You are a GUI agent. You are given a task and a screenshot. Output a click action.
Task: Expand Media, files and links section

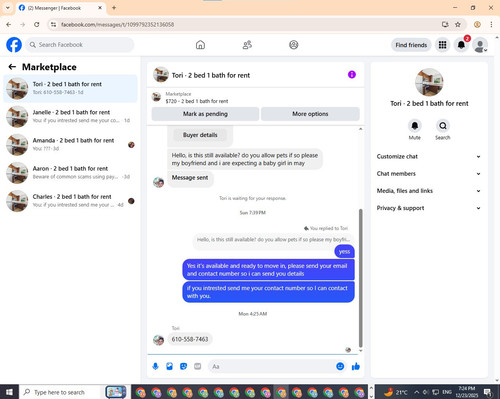coord(429,191)
